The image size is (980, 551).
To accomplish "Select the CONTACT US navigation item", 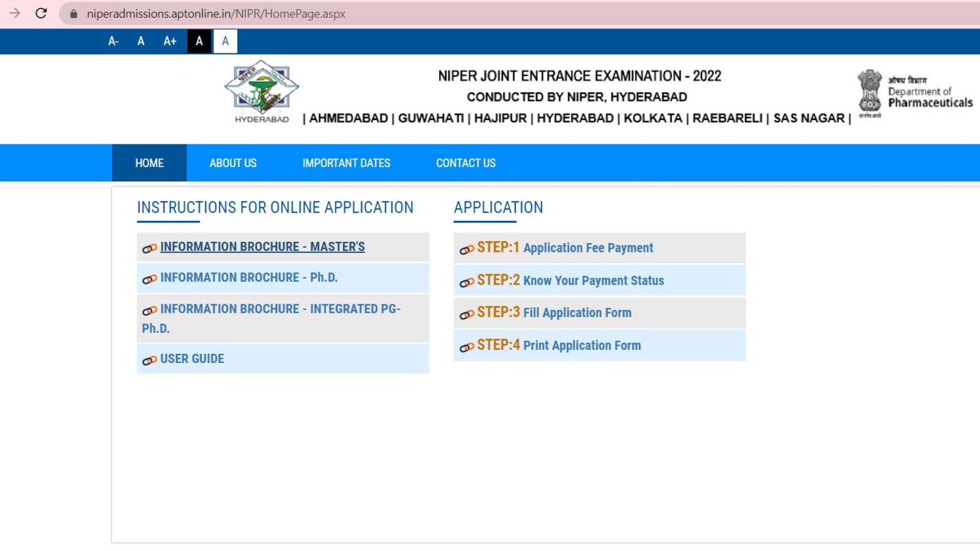I will [x=466, y=163].
